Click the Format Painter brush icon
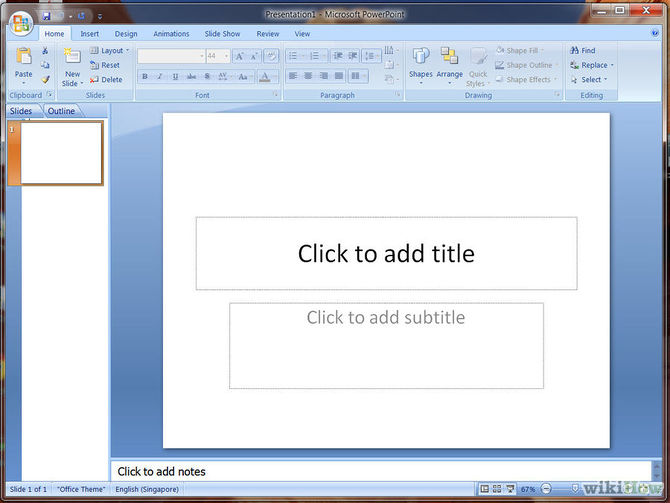Screen dimensions: 670x503 point(46,80)
